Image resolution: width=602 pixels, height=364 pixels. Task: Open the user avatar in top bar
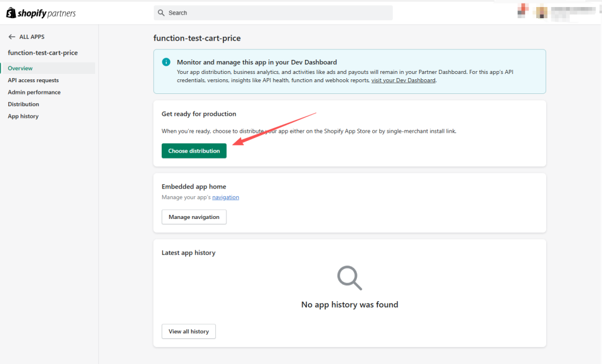click(x=541, y=12)
